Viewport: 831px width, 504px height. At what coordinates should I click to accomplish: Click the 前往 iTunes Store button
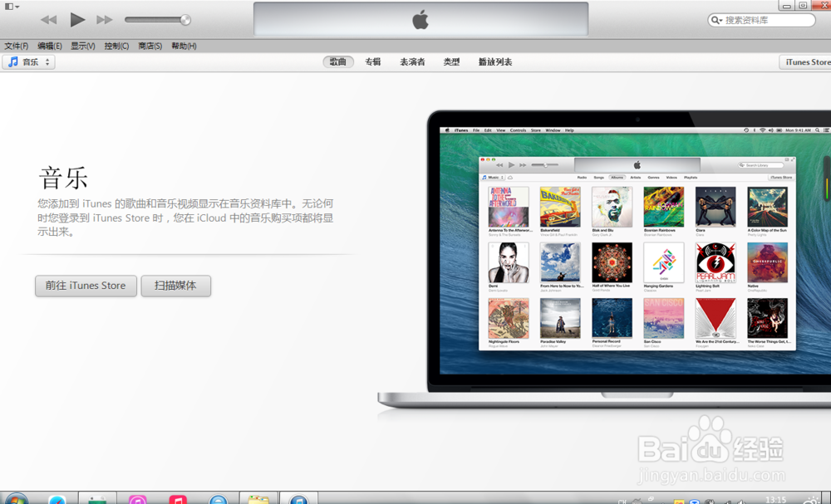click(86, 286)
